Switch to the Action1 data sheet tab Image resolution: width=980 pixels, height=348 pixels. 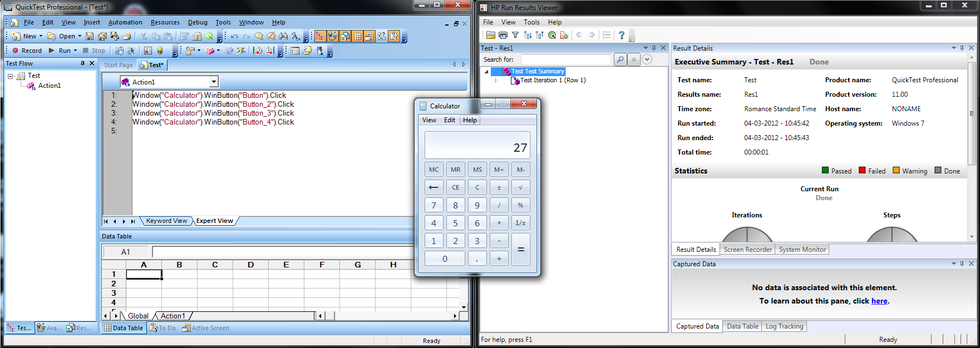pos(173,316)
